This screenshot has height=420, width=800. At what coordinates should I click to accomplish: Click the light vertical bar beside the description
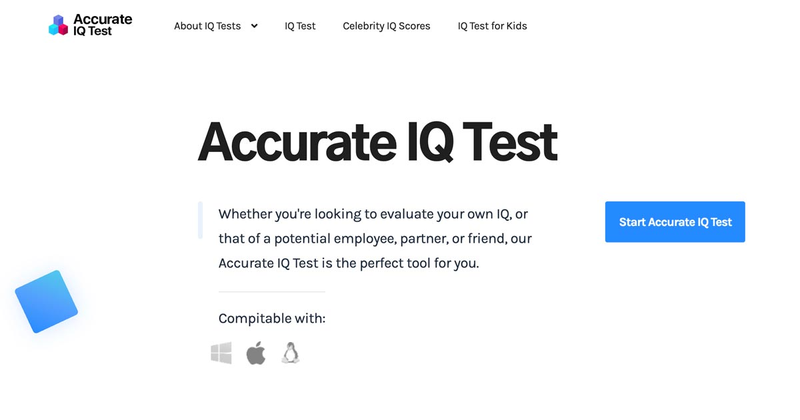200,221
